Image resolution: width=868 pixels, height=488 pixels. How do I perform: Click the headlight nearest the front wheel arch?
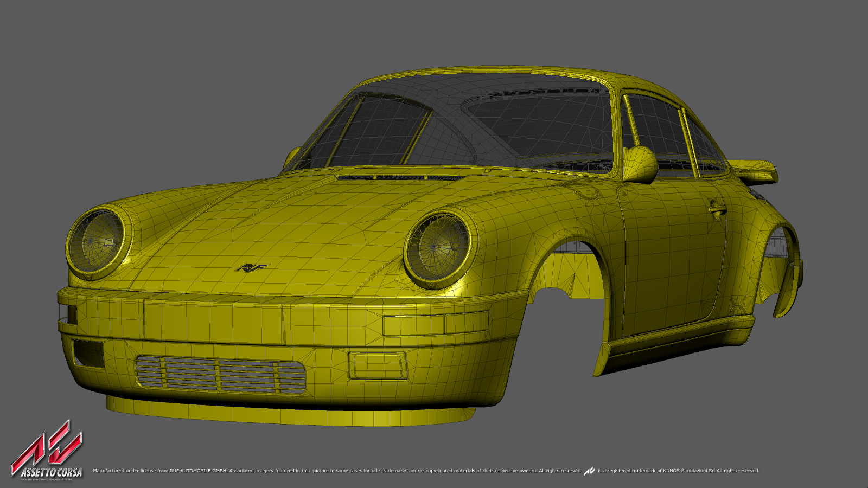pyautogui.click(x=437, y=249)
